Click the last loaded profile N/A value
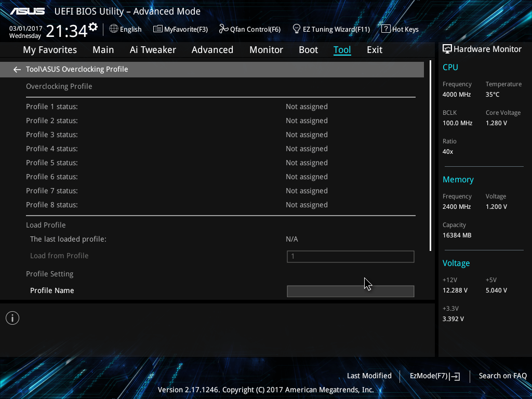Image resolution: width=532 pixels, height=399 pixels. click(x=292, y=239)
